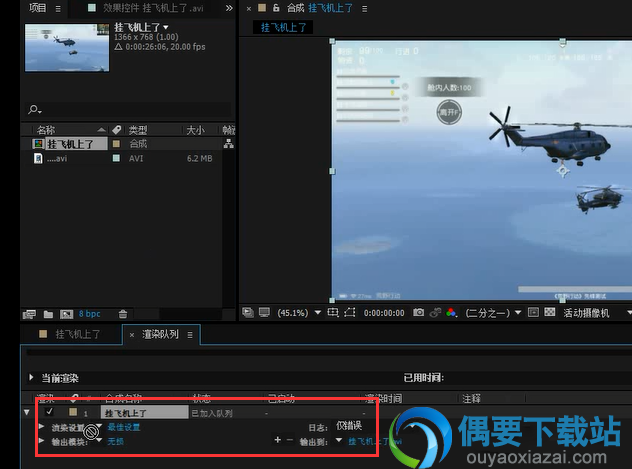Sort by the 类型 column header

[138, 130]
